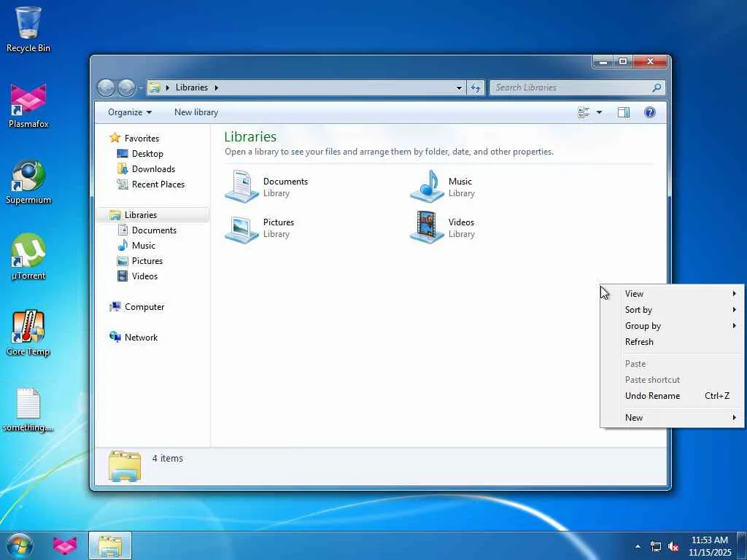Select the Music library icon
This screenshot has height=560, width=747.
tap(427, 186)
